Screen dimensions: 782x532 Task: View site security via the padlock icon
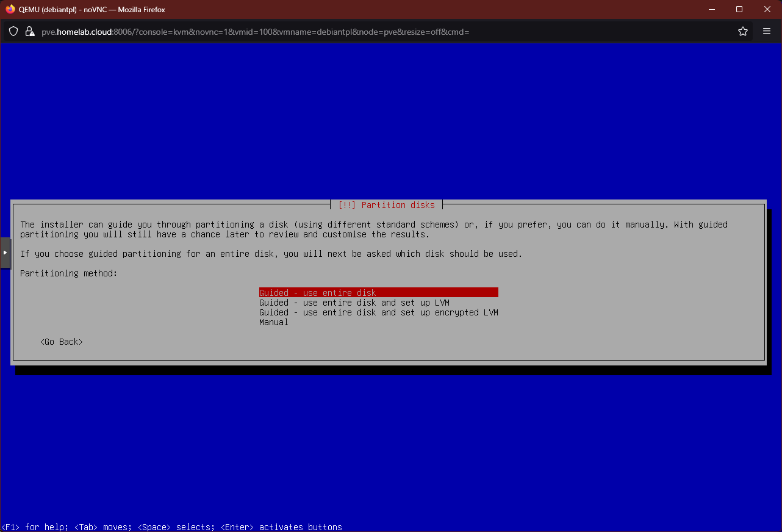point(29,31)
